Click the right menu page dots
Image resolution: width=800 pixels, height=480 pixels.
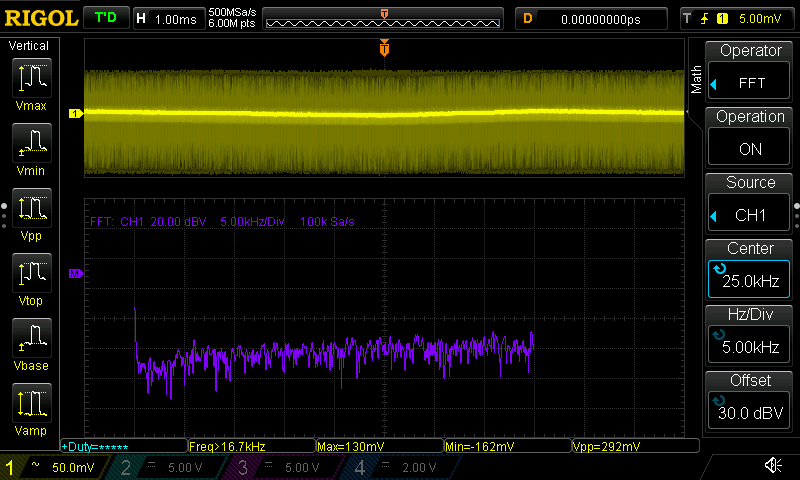click(x=797, y=215)
